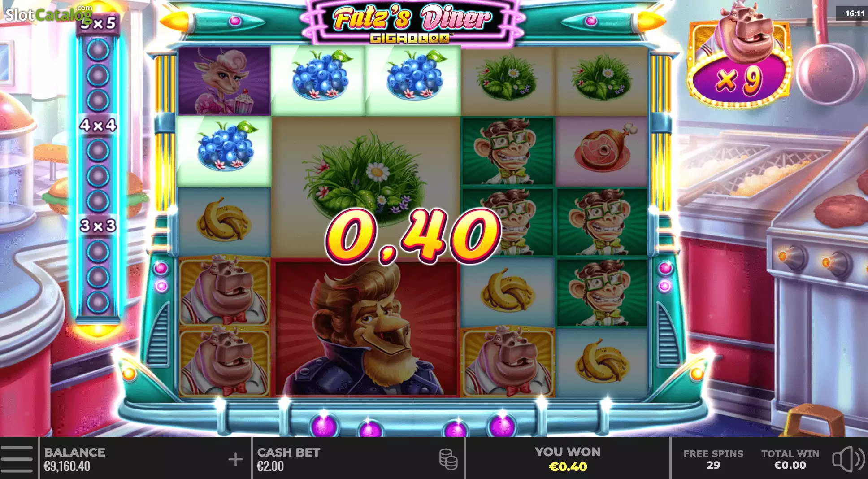Click the pink cow lady symbol
This screenshot has width=868, height=479.
click(x=225, y=81)
